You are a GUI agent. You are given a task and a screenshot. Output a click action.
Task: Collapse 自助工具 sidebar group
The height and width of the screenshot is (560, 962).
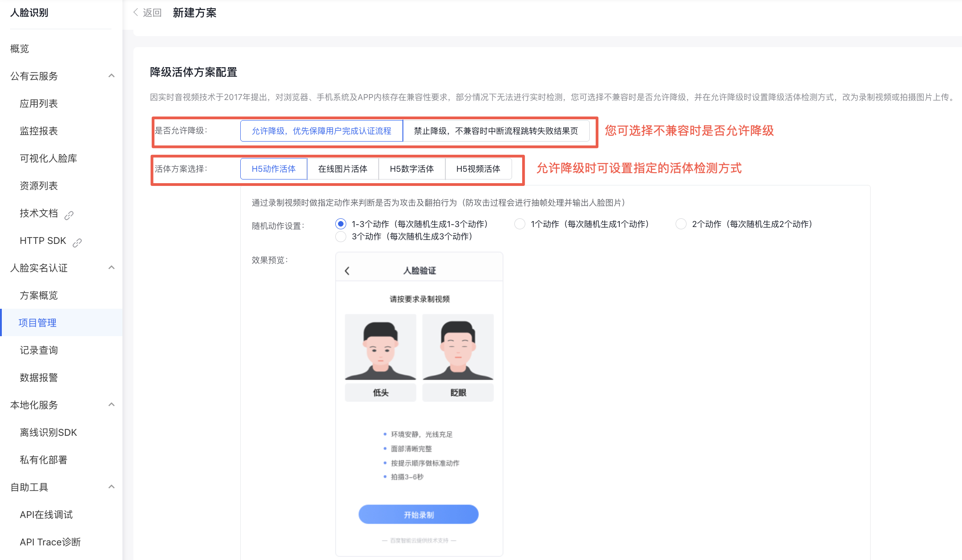[111, 487]
